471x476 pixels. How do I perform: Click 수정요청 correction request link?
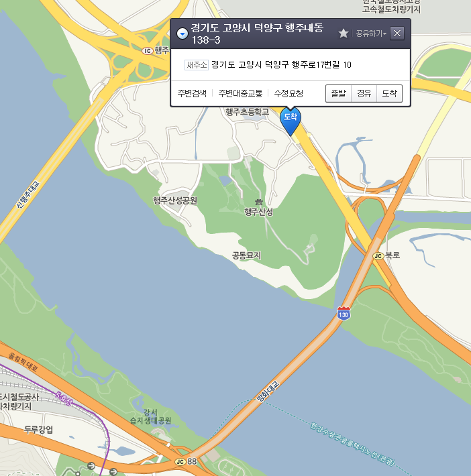coord(289,93)
